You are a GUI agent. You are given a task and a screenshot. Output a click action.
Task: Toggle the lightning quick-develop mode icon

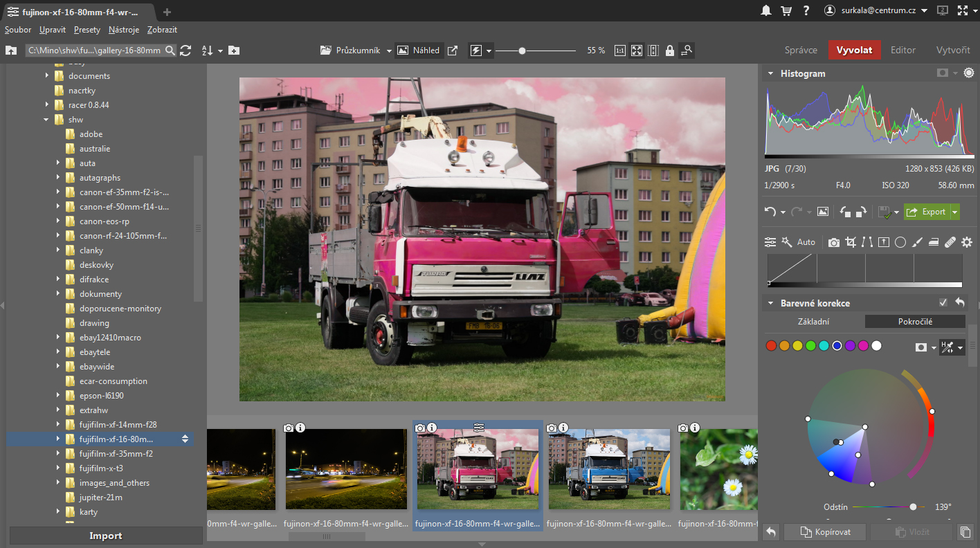click(477, 50)
